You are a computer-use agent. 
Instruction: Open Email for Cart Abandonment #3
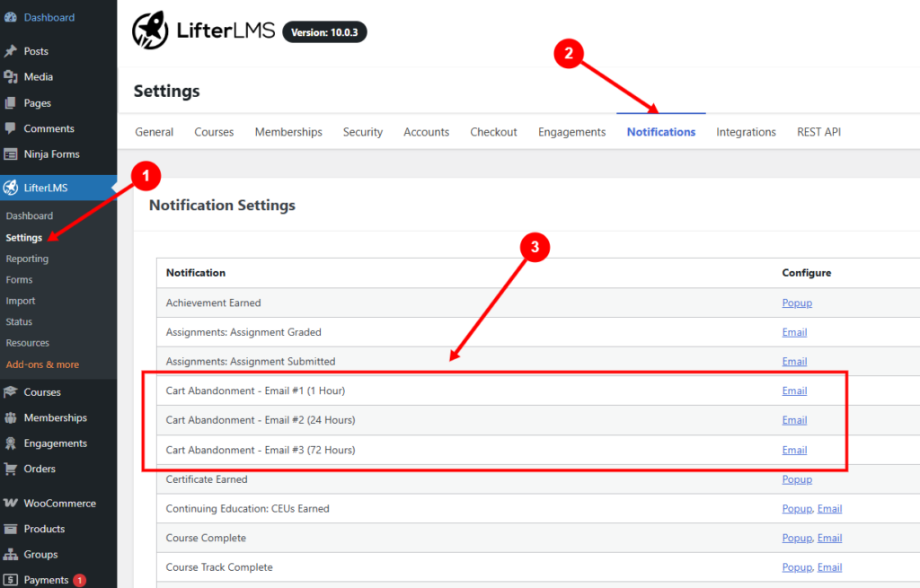pos(794,450)
